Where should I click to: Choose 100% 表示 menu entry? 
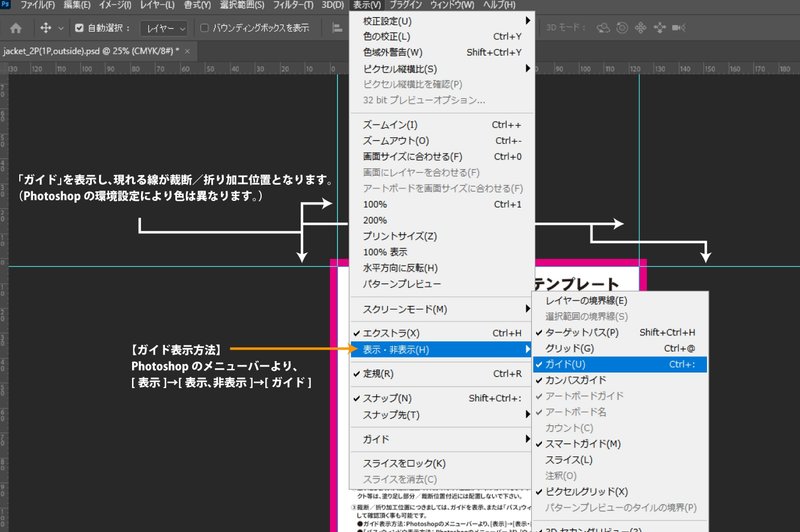coord(442,252)
